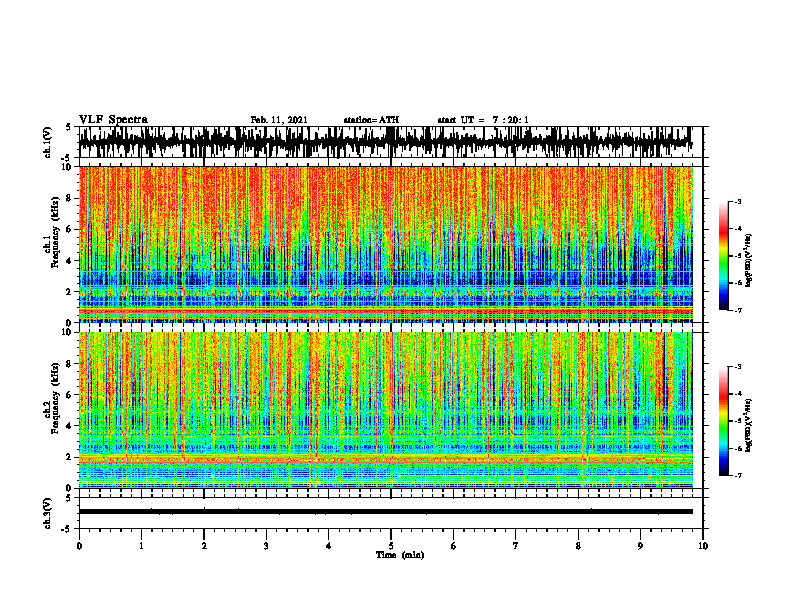Viewport: 792px width, 612px height.
Task: Click the "6" minute tick label
Action: (x=454, y=546)
